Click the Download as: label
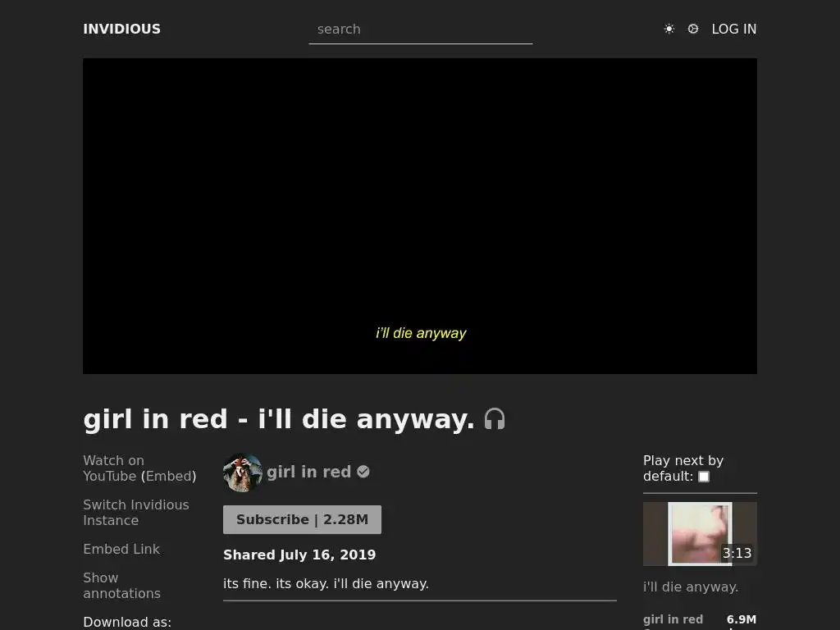This screenshot has width=840, height=630. (127, 622)
